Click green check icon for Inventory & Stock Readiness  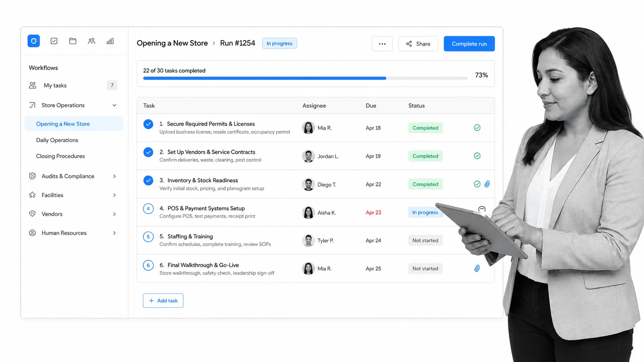(477, 184)
